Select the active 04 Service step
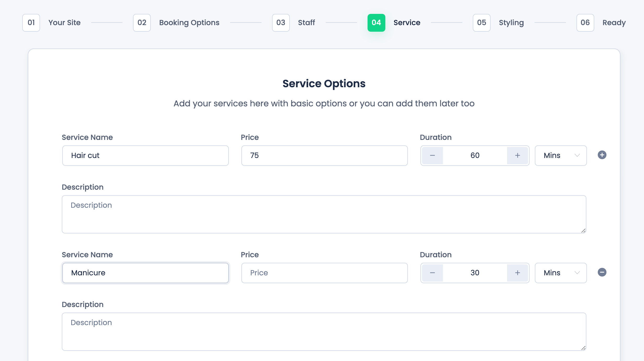The height and width of the screenshot is (361, 644). point(376,23)
